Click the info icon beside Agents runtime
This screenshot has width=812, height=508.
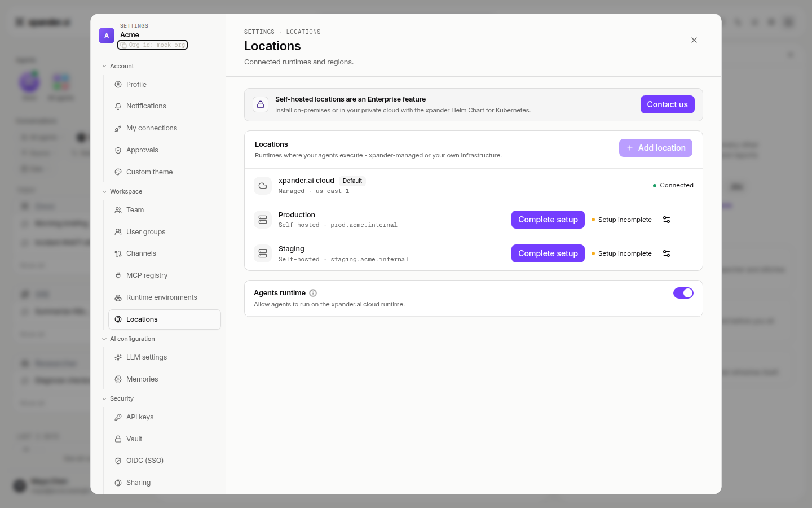click(x=313, y=293)
